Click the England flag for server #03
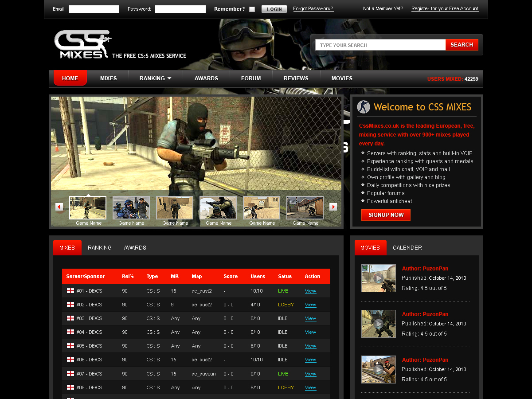The width and height of the screenshot is (532, 399). (70, 318)
